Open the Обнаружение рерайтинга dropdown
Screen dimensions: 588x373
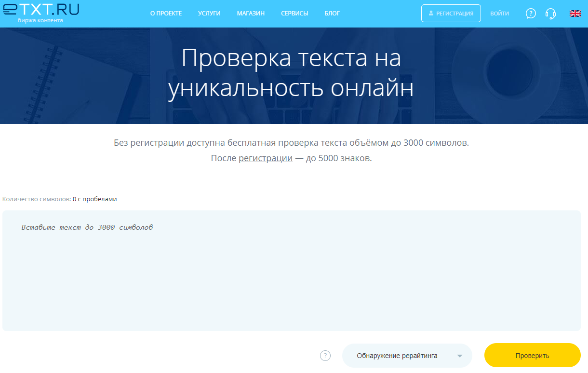coord(397,356)
